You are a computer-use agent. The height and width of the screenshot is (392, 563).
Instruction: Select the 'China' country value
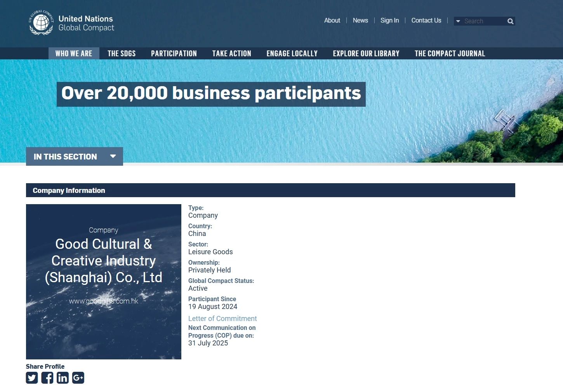[197, 234]
